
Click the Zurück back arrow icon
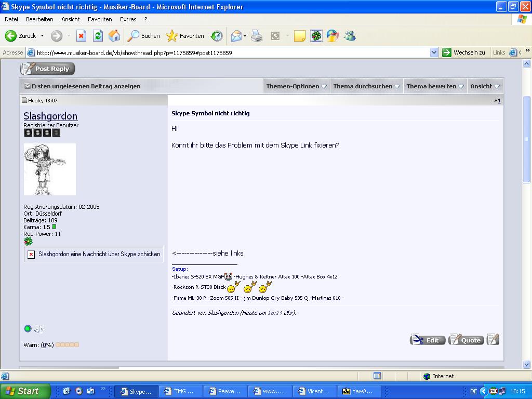coord(10,36)
